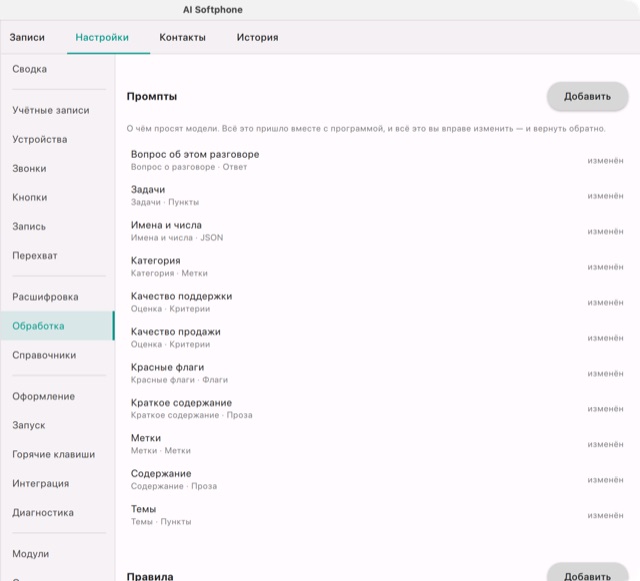The width and height of the screenshot is (640, 581).
Task: Click the Промпты section heading
Action: coord(152,97)
